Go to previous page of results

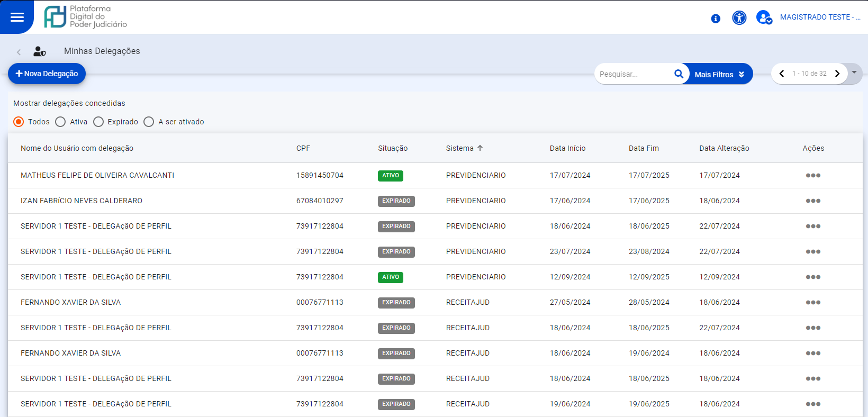click(782, 74)
